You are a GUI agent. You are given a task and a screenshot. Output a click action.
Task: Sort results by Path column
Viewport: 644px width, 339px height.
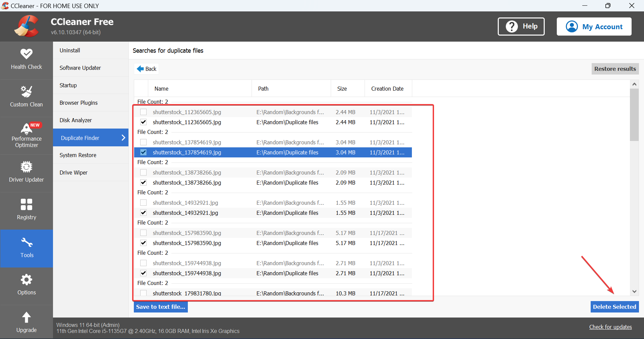(x=291, y=89)
